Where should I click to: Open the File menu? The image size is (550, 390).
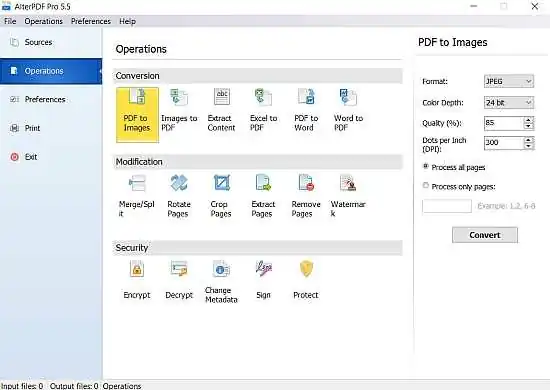10,21
